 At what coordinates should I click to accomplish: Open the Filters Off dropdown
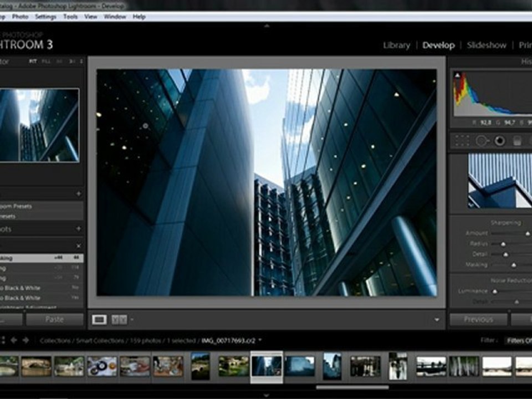[x=519, y=340]
